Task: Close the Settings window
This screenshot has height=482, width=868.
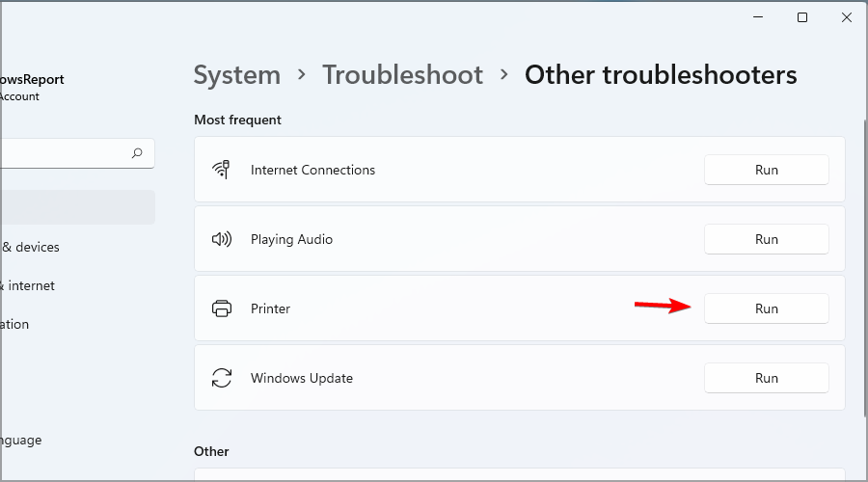Action: 847,17
